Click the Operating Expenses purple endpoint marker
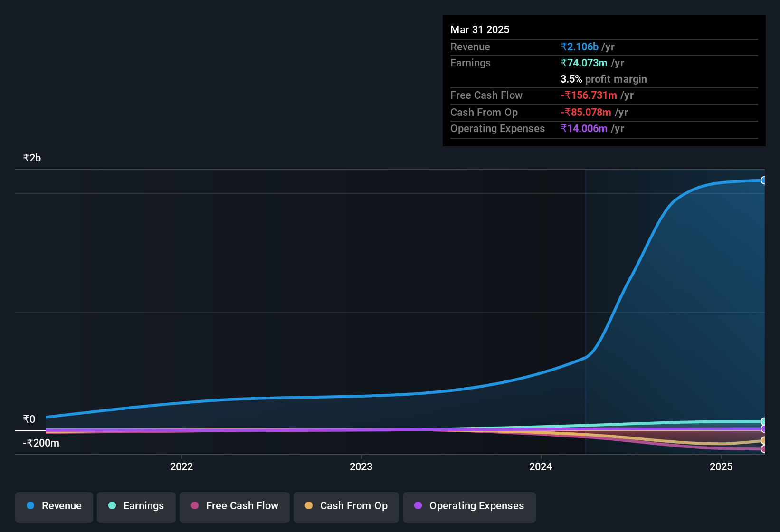The height and width of the screenshot is (532, 780). [763, 429]
